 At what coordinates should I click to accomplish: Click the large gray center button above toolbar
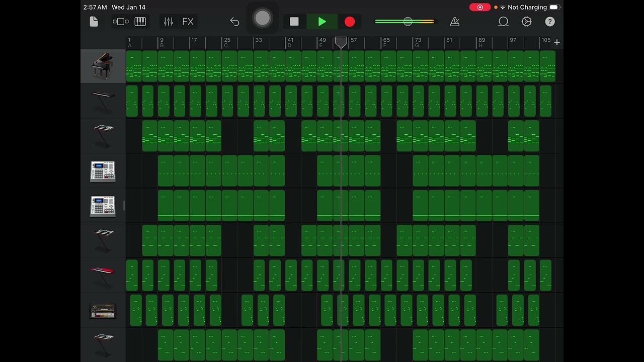262,19
